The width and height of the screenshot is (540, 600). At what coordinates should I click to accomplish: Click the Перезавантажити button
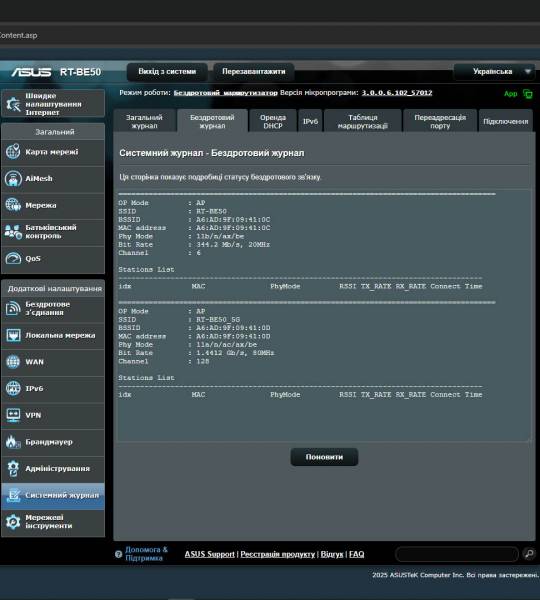pos(254,72)
